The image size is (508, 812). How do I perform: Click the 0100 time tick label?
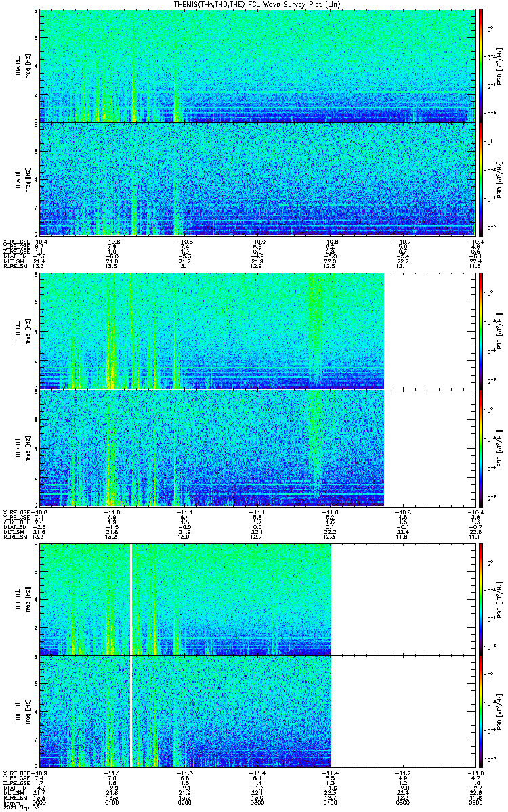[112, 802]
